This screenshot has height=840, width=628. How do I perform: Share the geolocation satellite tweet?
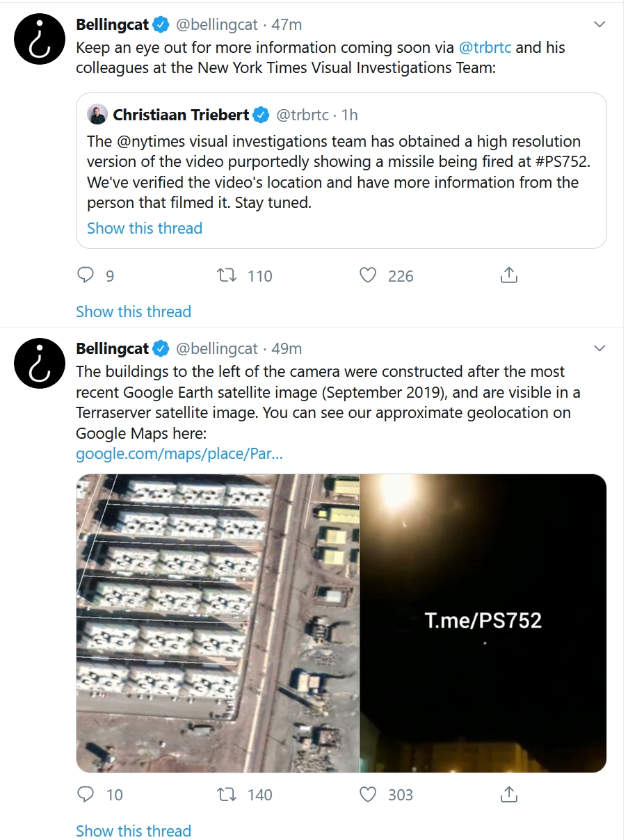tap(508, 794)
